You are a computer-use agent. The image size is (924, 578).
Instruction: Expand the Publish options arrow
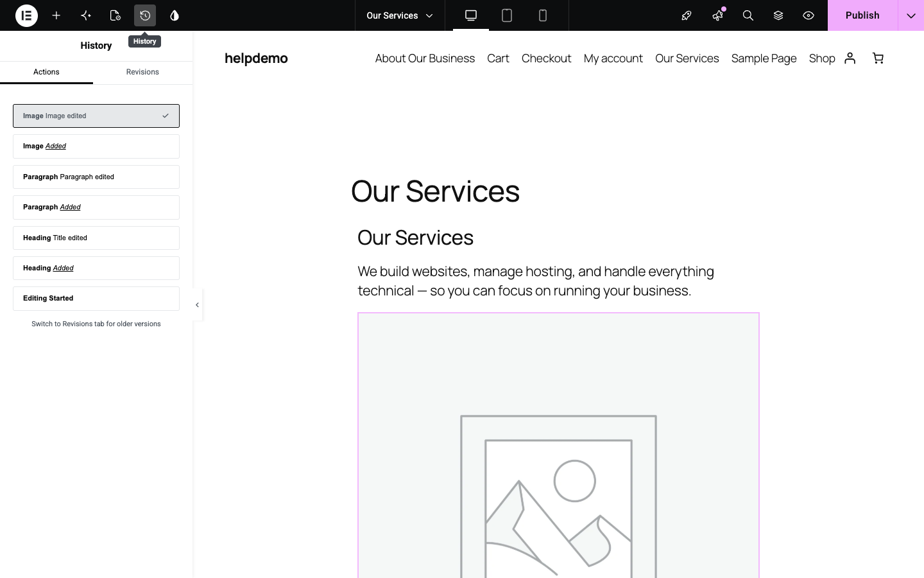(x=911, y=15)
